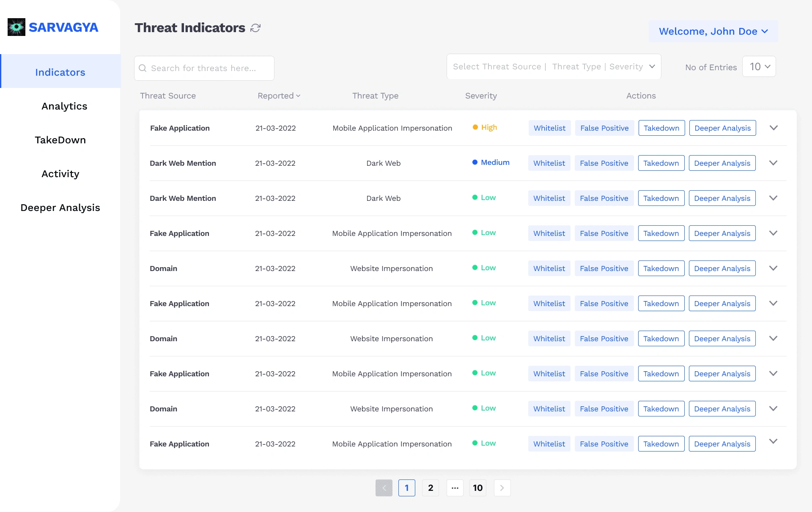The height and width of the screenshot is (512, 812).
Task: Click Whitelist in the last table row
Action: tap(549, 444)
